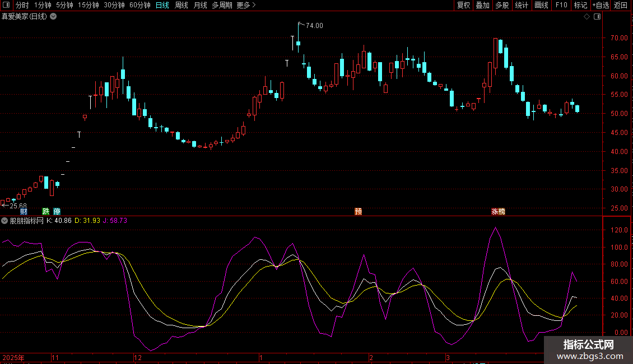Expand the 股朋指标网 indicator dropdown arrow

coord(5,221)
